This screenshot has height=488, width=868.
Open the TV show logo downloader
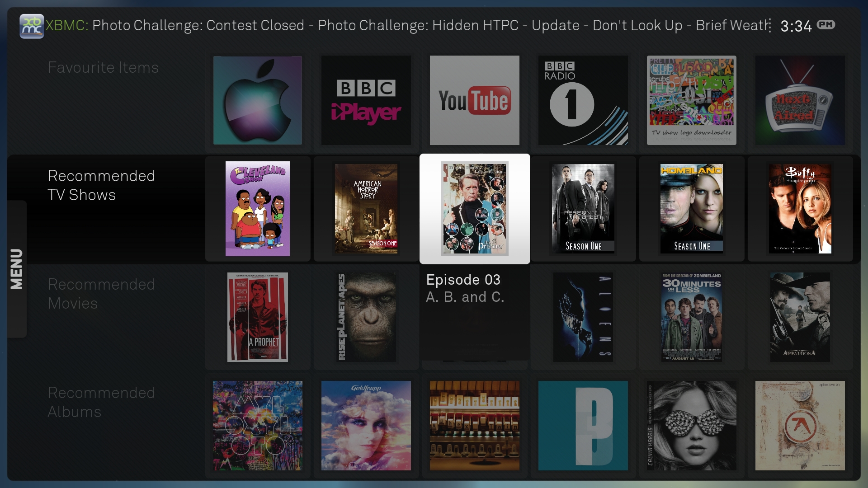(691, 100)
